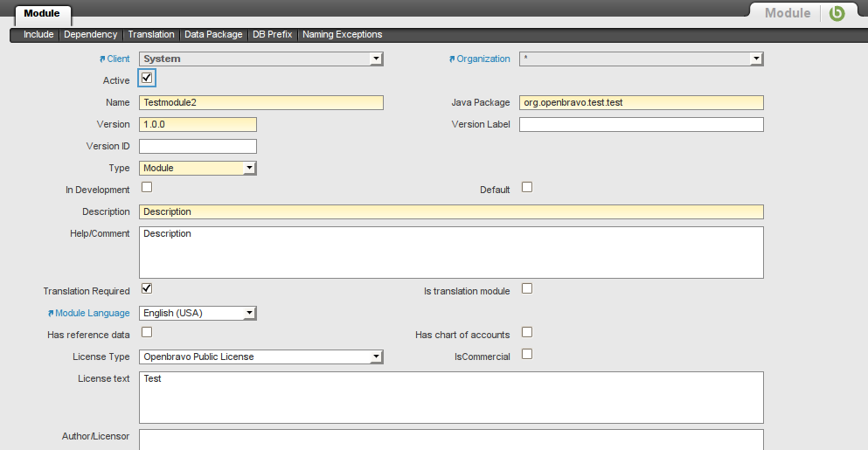Focus the Java Package input field
The width and height of the screenshot is (868, 450).
[x=641, y=102]
